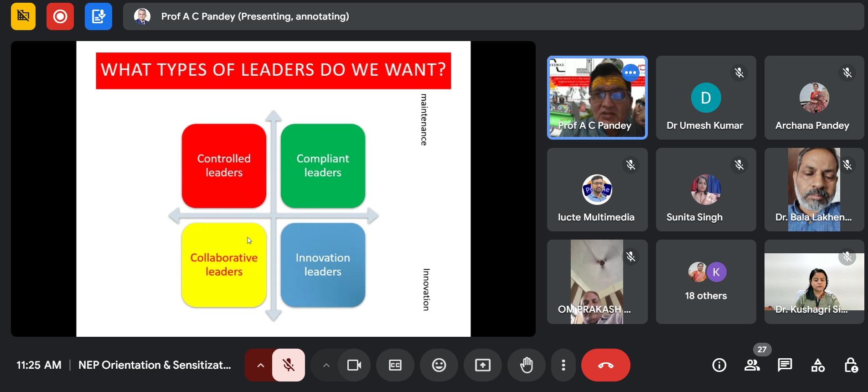The width and height of the screenshot is (868, 392).
Task: Click the 18 others participant tile
Action: [x=706, y=282]
